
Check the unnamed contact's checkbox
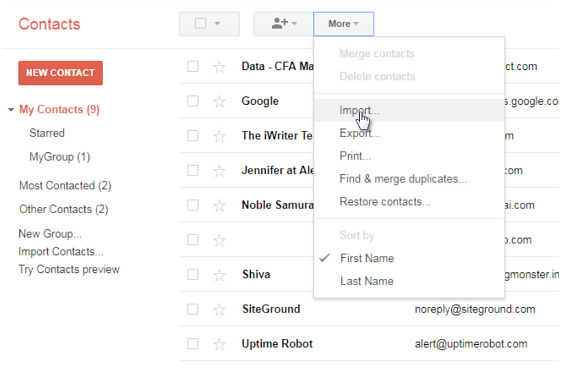click(x=193, y=240)
